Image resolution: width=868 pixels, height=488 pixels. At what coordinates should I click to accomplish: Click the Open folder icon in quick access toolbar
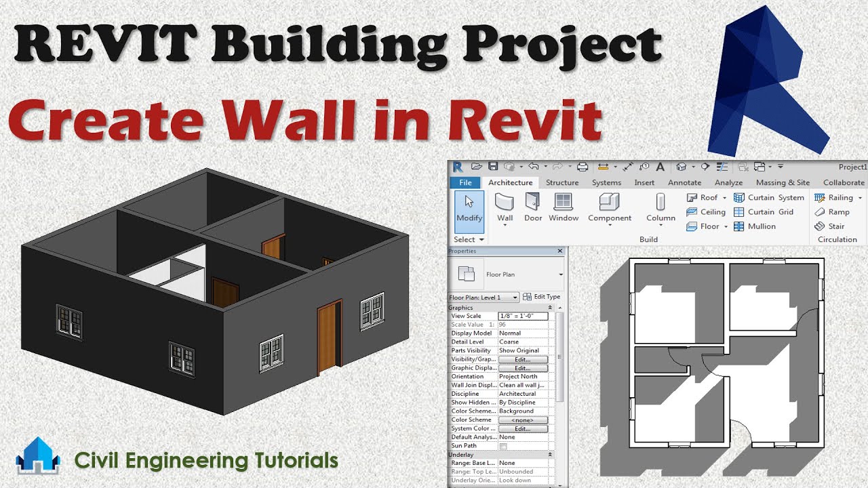pyautogui.click(x=477, y=167)
